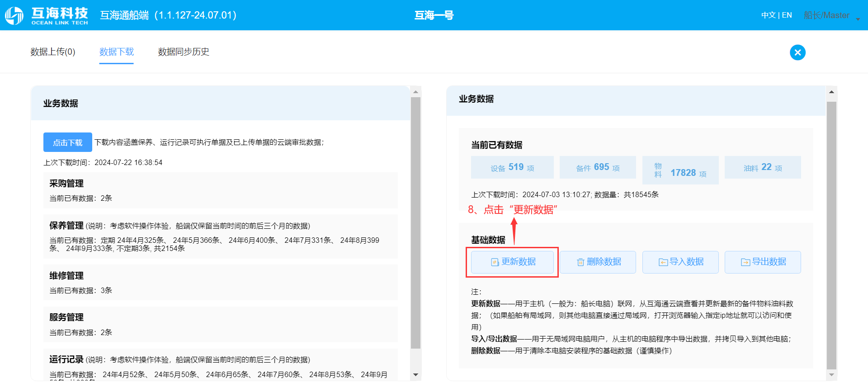Click the 备件 695 项 stat card
The image size is (868, 392).
pyautogui.click(x=598, y=167)
